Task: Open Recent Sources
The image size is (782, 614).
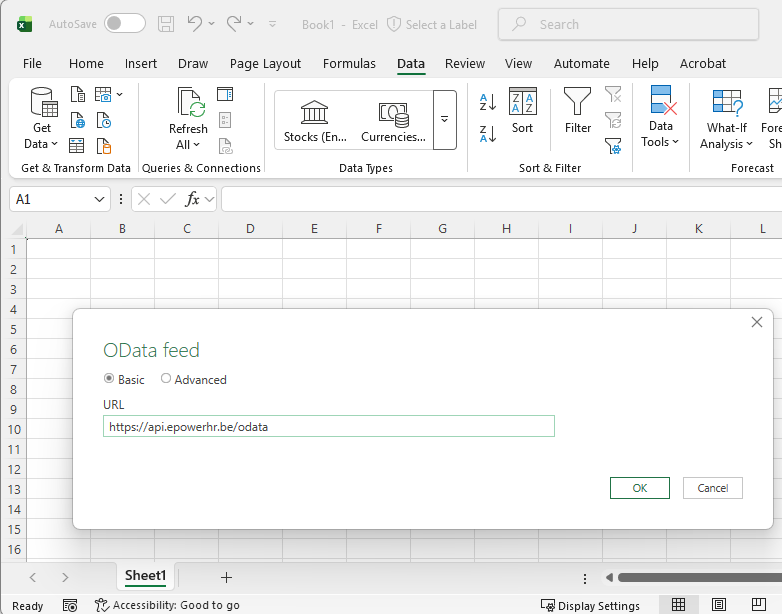Action: [103, 120]
